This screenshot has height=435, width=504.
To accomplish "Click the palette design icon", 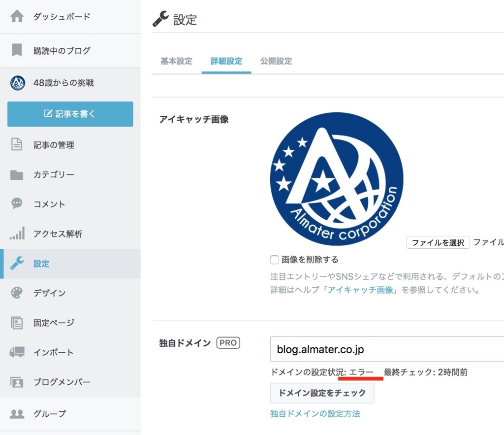I will 17,293.
